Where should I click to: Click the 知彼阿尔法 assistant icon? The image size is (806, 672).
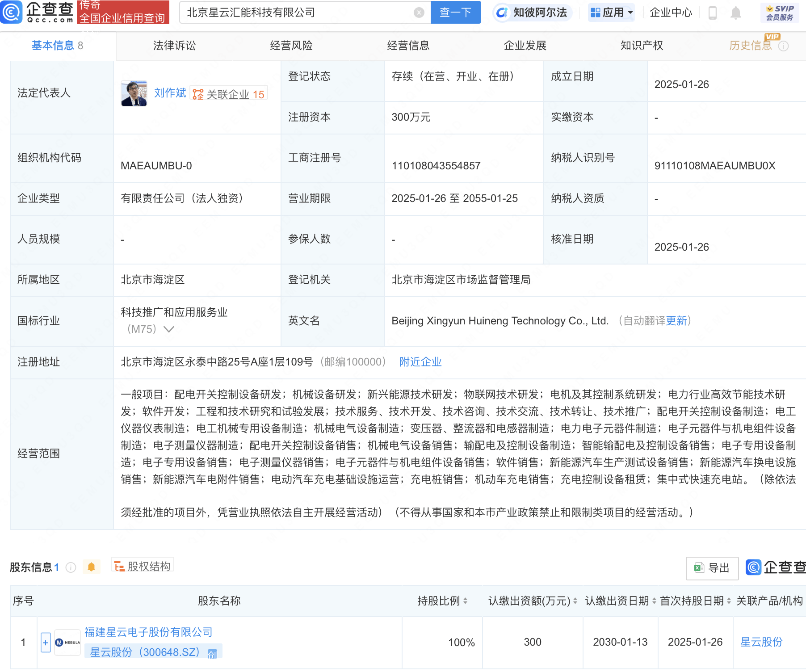click(502, 13)
